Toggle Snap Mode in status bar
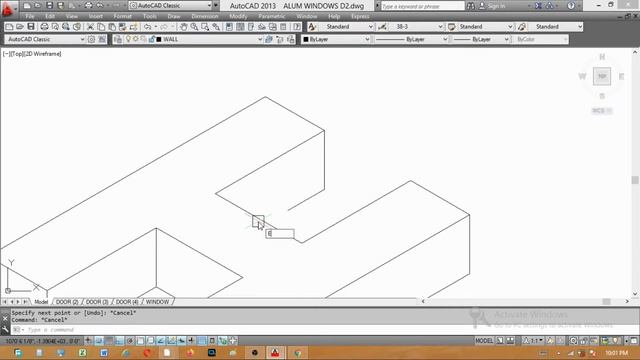 pos(99,341)
